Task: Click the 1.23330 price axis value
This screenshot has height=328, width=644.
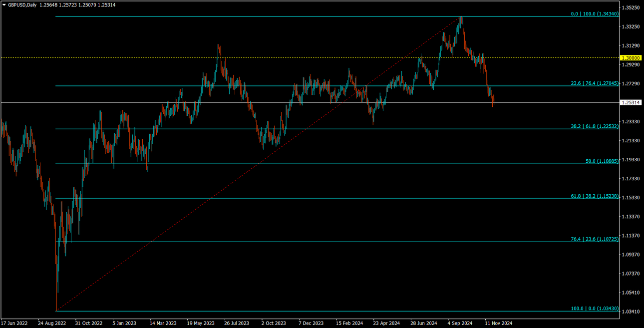Action: point(632,121)
